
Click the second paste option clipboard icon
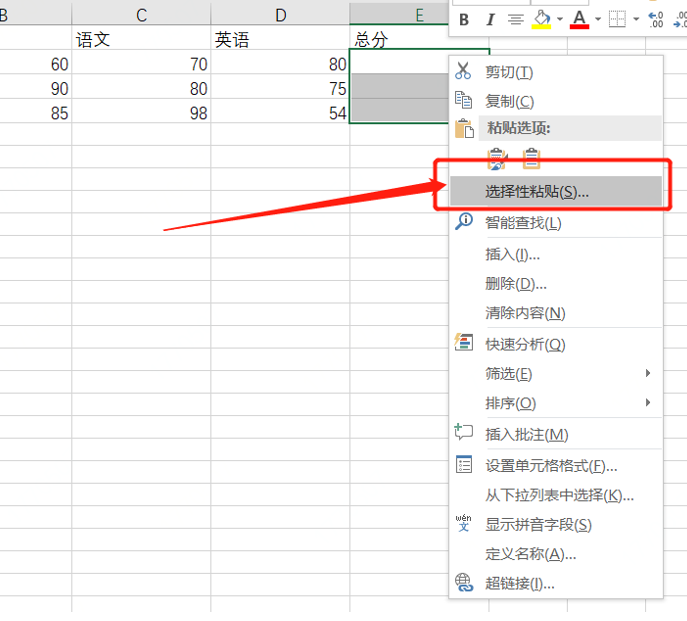[531, 159]
